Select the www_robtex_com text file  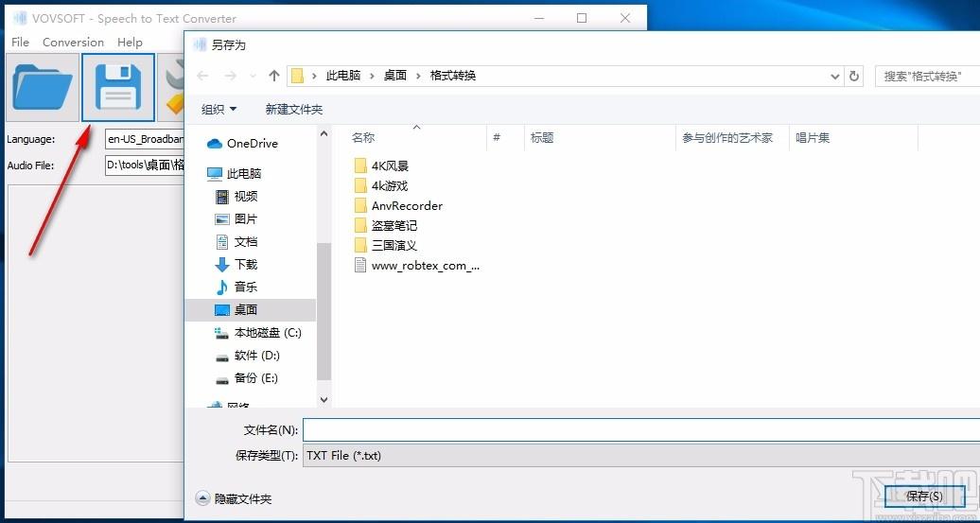[x=417, y=266]
